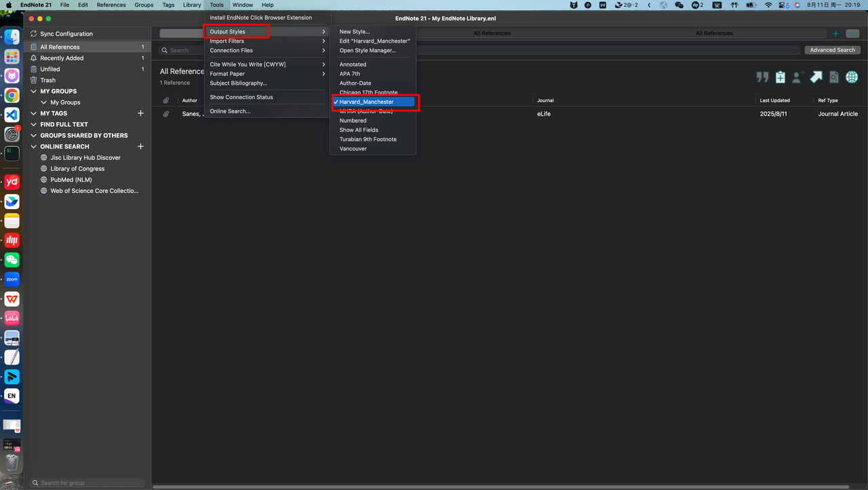
Task: Click the Share Library person-plus icon
Action: (798, 77)
